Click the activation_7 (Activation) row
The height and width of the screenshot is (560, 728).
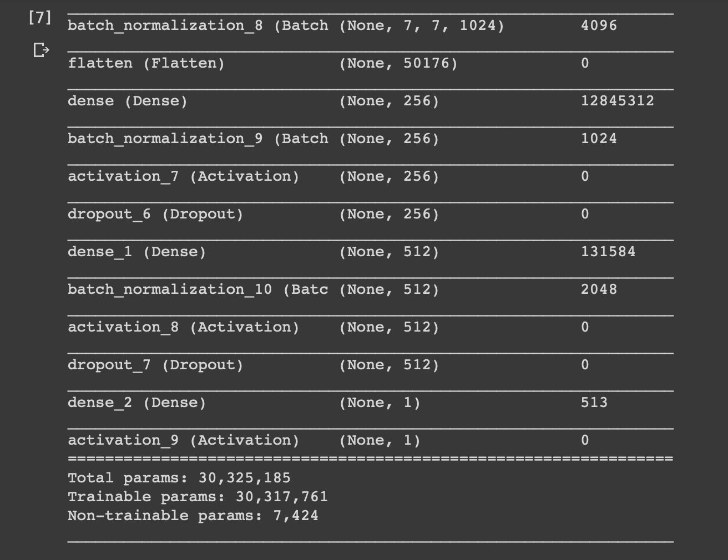coord(183,176)
